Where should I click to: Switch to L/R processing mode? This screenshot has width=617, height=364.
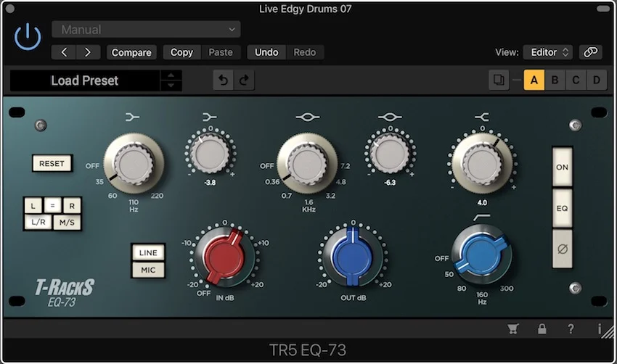tap(38, 222)
